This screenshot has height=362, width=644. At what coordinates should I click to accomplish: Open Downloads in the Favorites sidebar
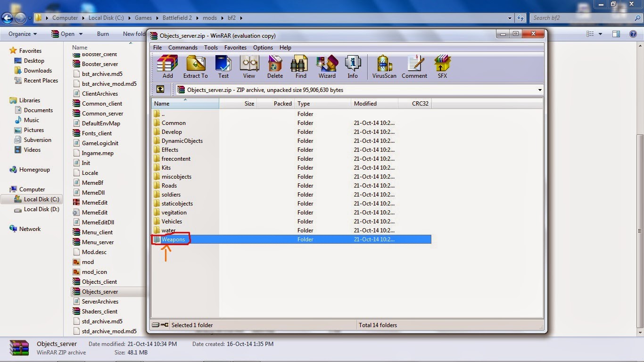coord(38,71)
